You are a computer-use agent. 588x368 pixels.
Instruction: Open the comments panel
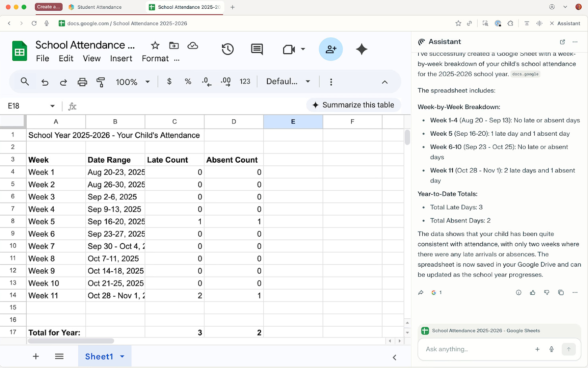[257, 49]
